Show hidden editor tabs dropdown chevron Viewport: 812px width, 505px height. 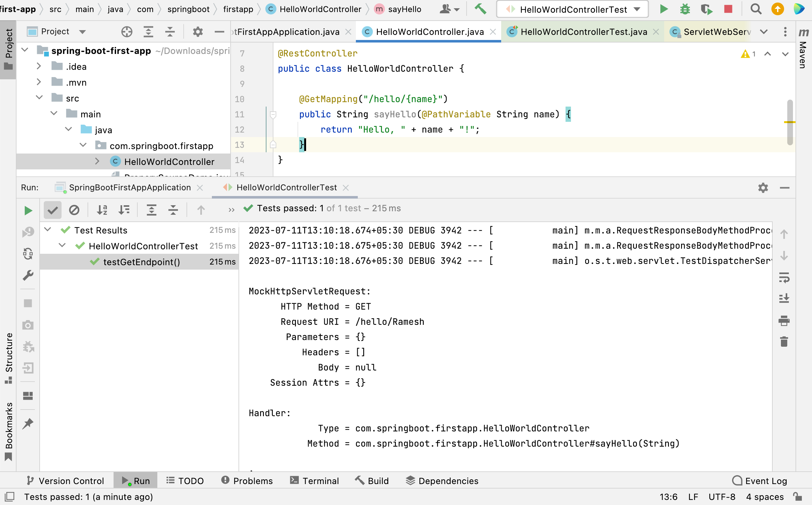(x=764, y=32)
